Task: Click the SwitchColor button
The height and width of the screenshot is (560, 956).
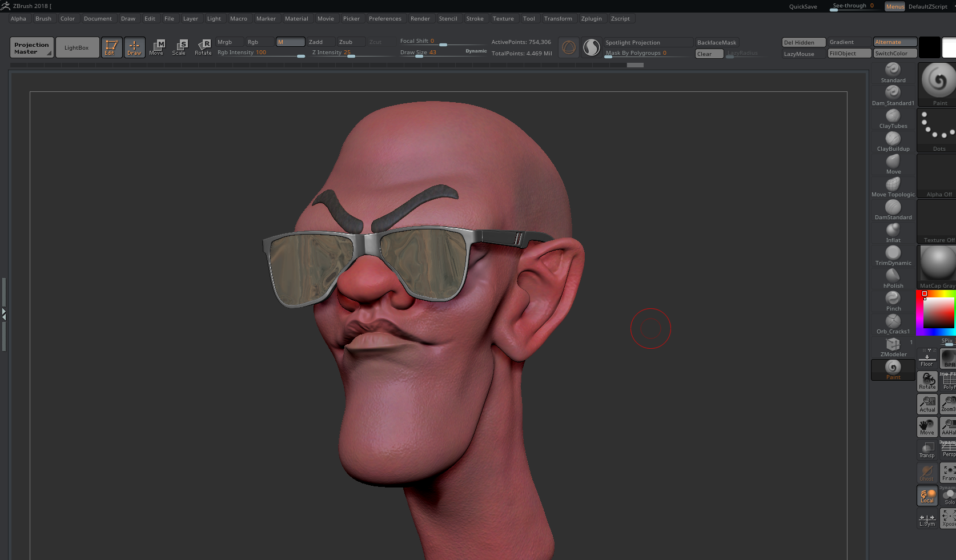Action: click(895, 54)
